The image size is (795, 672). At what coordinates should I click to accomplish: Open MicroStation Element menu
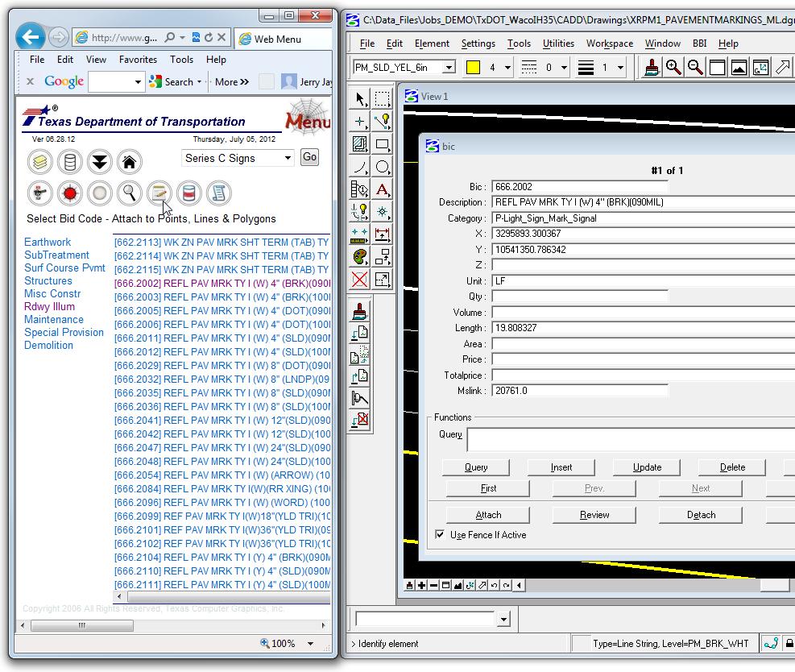coord(432,44)
